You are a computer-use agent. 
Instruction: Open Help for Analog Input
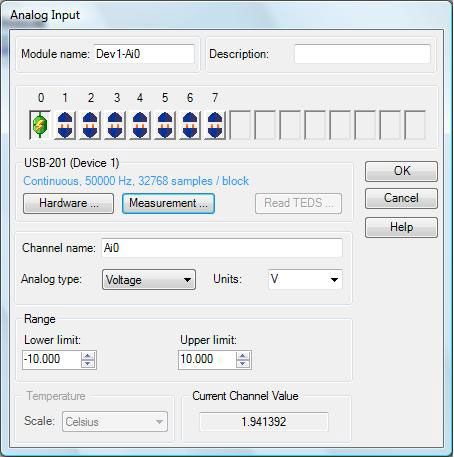[x=401, y=227]
